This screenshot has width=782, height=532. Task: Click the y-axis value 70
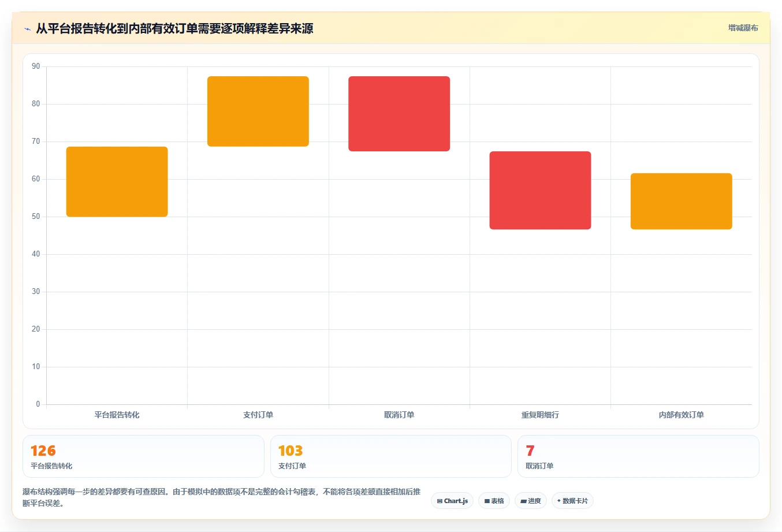tap(36, 142)
